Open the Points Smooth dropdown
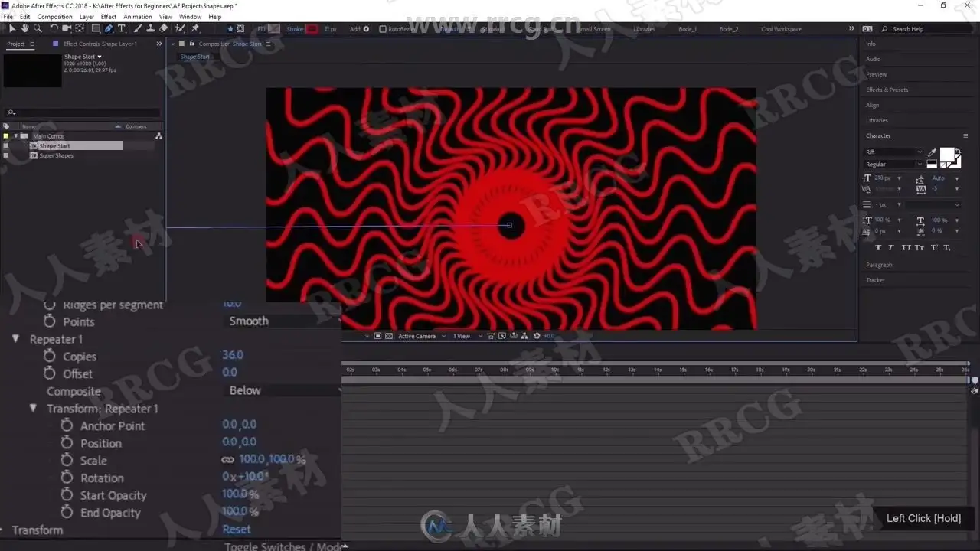 click(x=283, y=321)
